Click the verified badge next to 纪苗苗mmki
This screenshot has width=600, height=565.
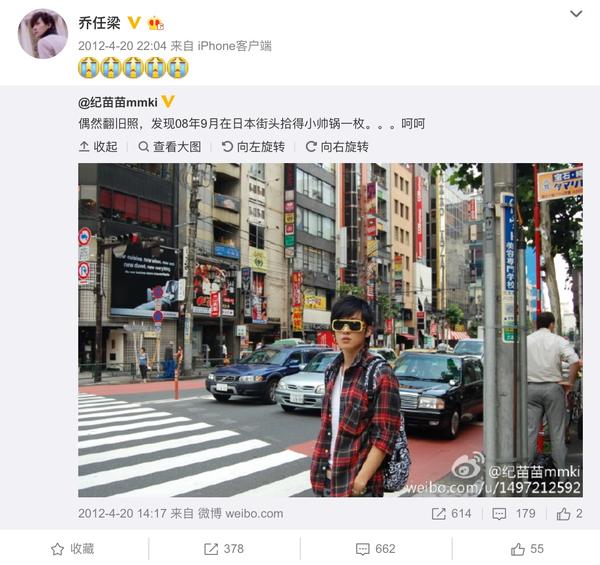[x=168, y=102]
